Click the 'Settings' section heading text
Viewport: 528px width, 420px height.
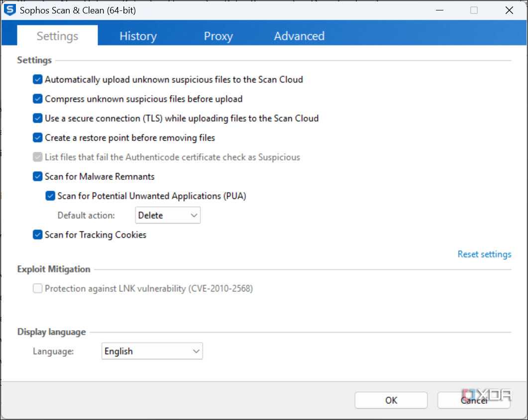pyautogui.click(x=34, y=60)
